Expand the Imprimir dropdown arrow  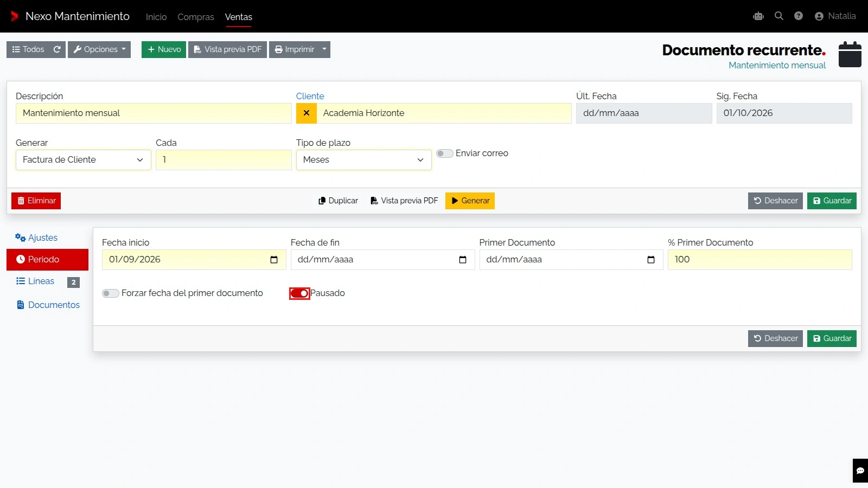coord(324,49)
